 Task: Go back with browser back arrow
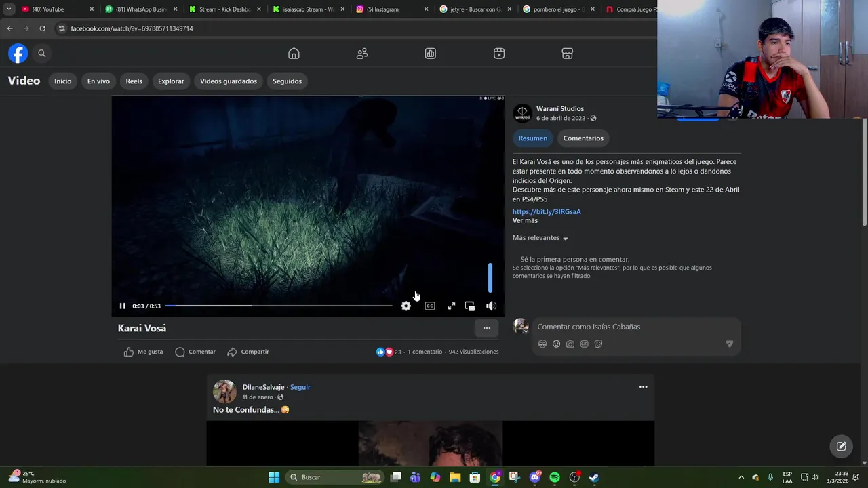click(x=9, y=28)
